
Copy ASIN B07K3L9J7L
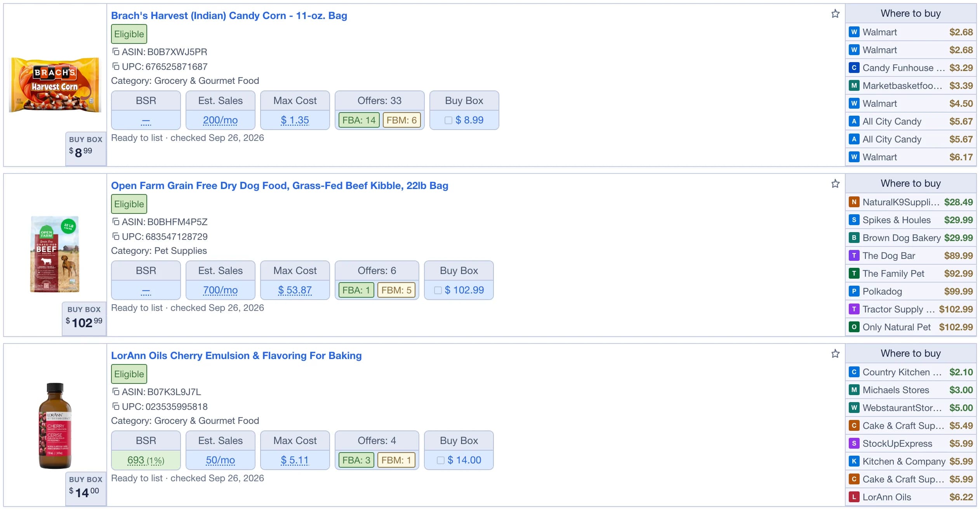(116, 392)
